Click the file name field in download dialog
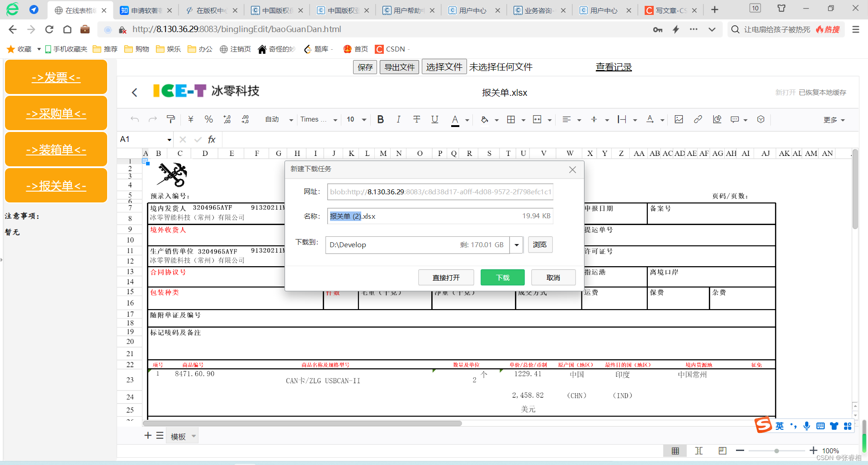This screenshot has height=465, width=868. 440,216
